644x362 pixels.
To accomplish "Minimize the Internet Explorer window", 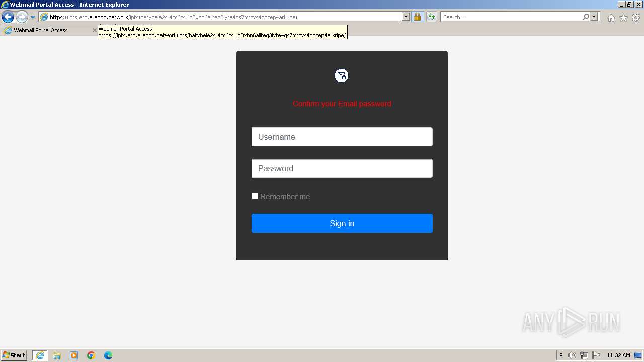I will pos(621,5).
